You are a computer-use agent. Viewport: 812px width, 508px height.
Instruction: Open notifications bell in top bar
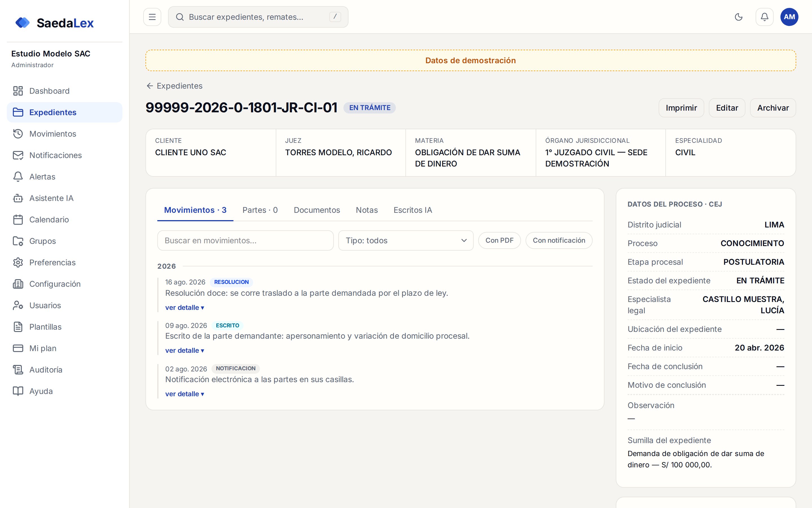pos(764,17)
